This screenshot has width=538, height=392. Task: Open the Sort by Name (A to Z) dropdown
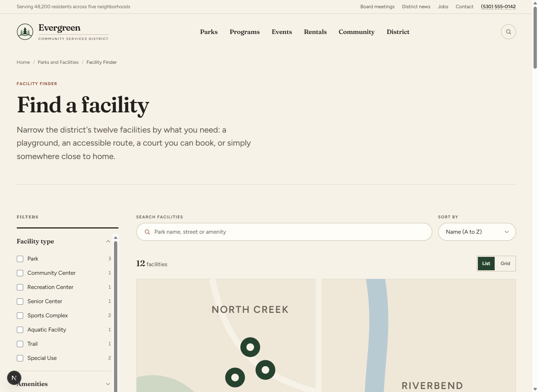[x=477, y=232]
